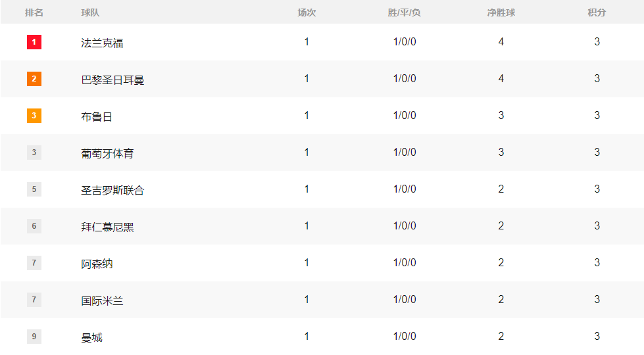Click the 净胜球 column header

[501, 12]
